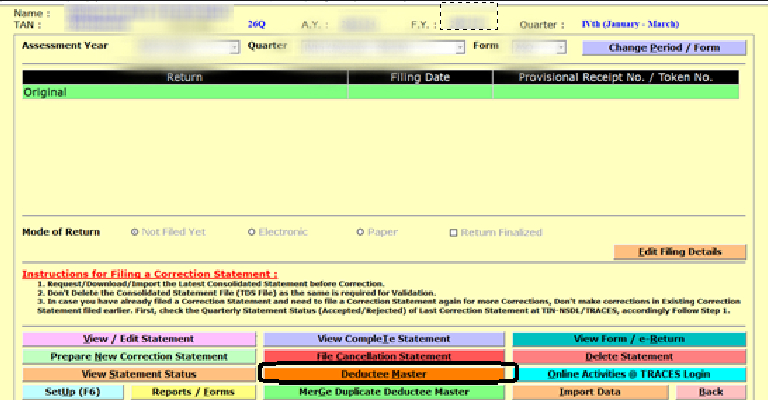
Task: Click File Cancellation Statement button
Action: [x=384, y=356]
